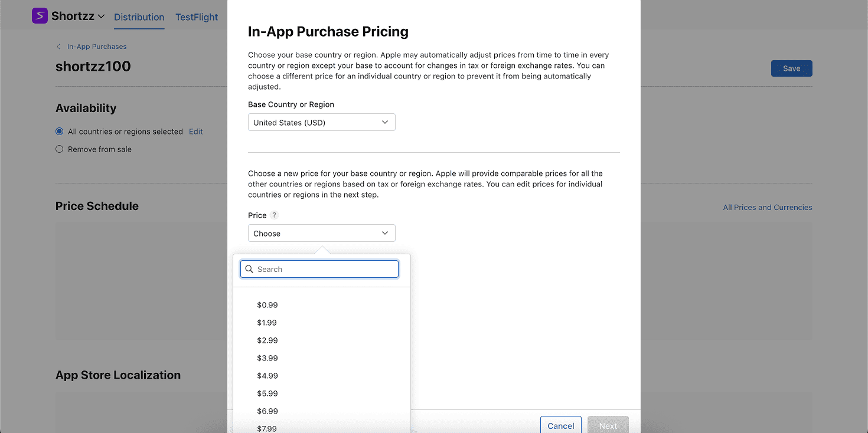Click the back chevron beside In-App Purchases

58,47
